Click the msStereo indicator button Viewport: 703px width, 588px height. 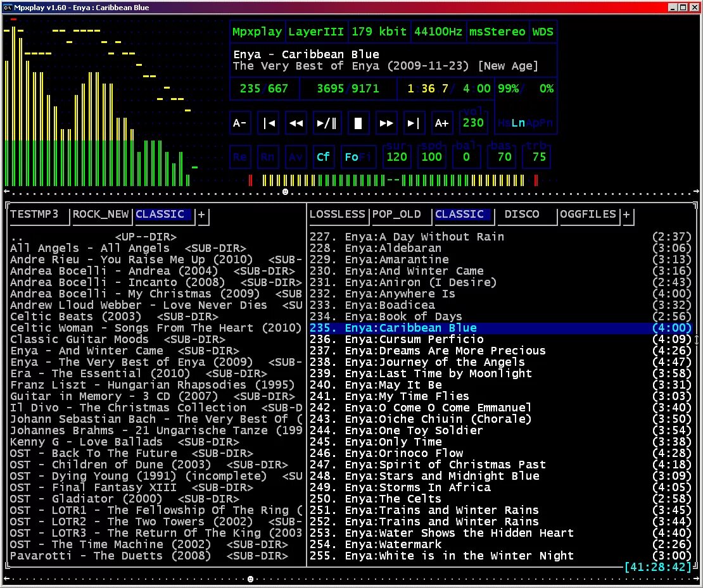[498, 31]
